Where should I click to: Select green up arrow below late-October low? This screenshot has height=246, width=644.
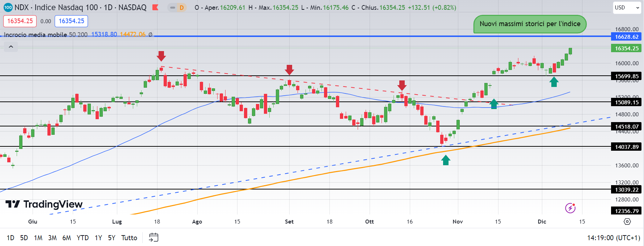click(446, 160)
